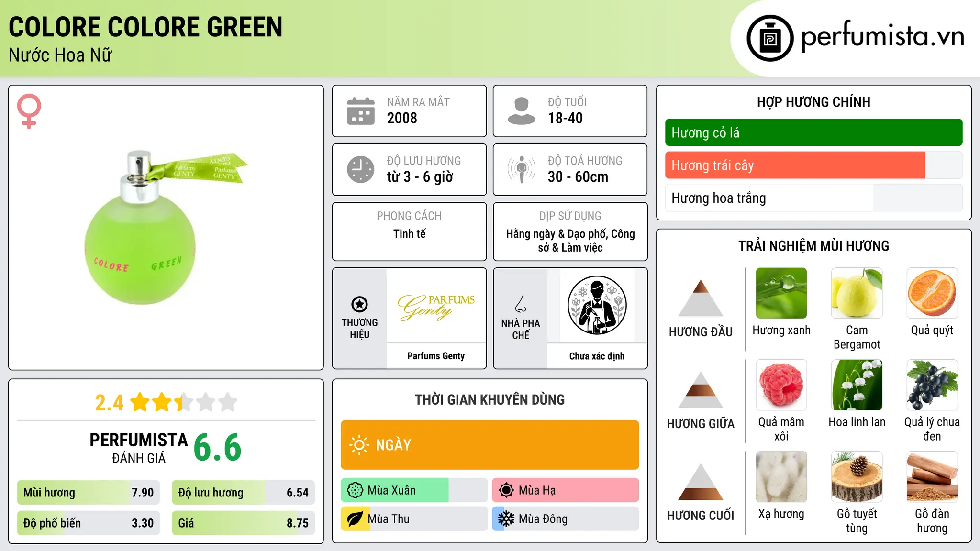Click the calendar icon next to Năm ra mắt
This screenshot has height=551, width=980.
360,111
